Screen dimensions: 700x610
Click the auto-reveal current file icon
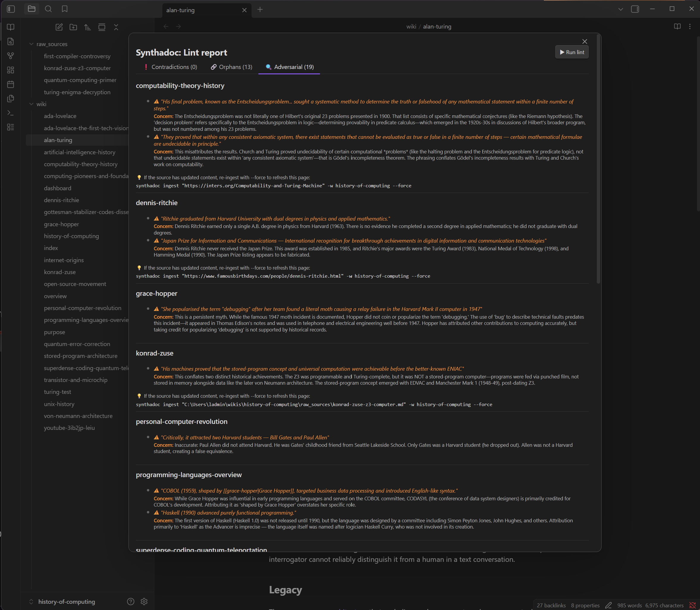pos(102,27)
